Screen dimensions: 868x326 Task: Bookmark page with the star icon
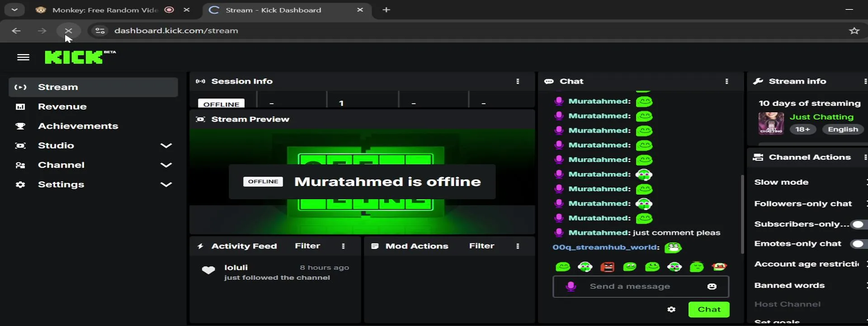pyautogui.click(x=854, y=31)
